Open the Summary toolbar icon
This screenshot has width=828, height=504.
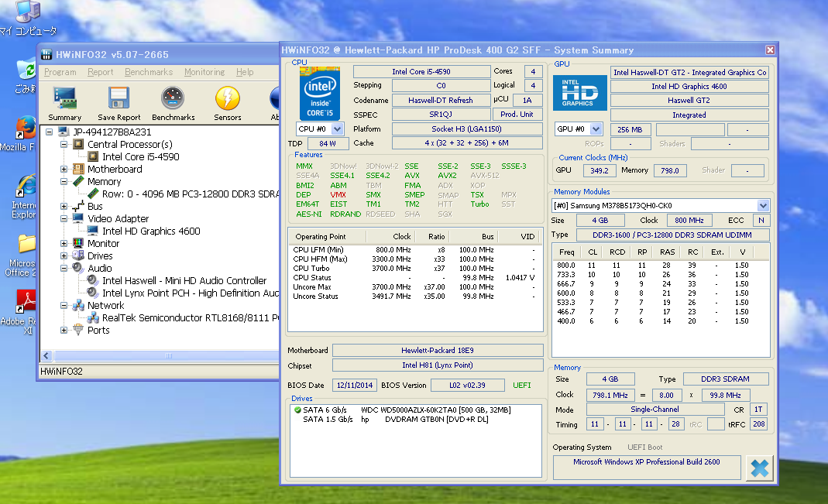pos(65,98)
